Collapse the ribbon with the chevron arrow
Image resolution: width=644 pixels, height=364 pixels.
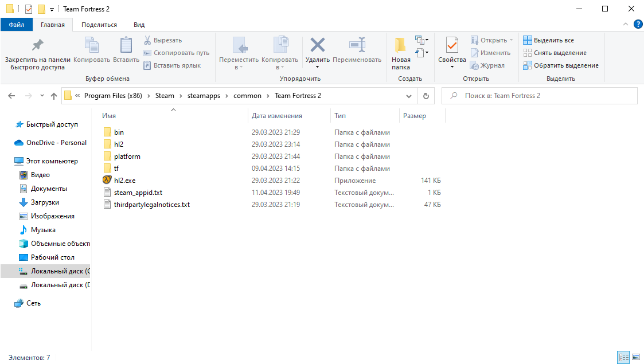626,24
